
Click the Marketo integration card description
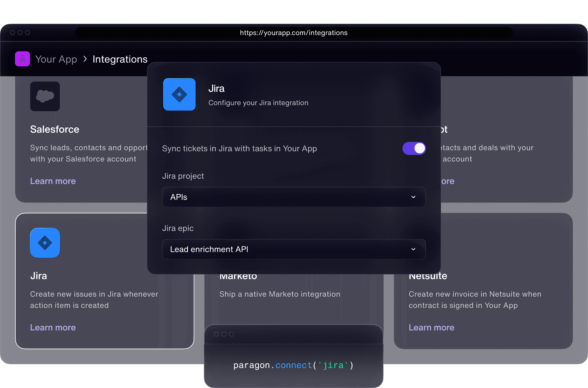[x=280, y=294]
